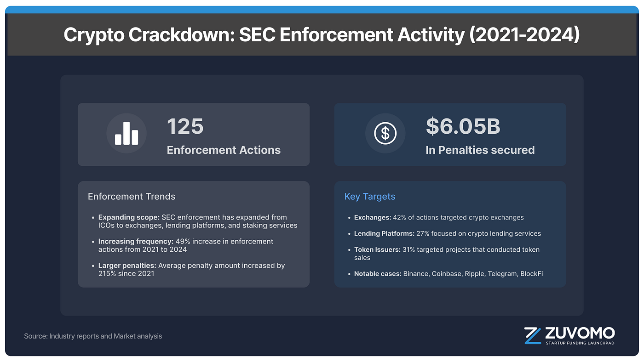This screenshot has width=644, height=362.
Task: Click the Crypto Crackdown title banner
Action: point(322,35)
